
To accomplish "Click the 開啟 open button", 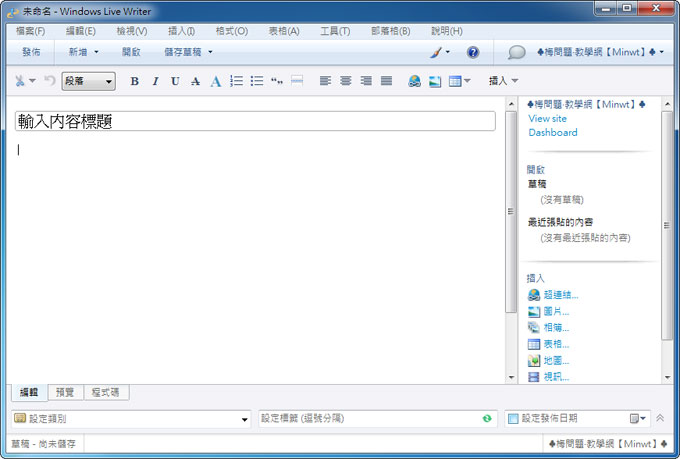I will [131, 52].
